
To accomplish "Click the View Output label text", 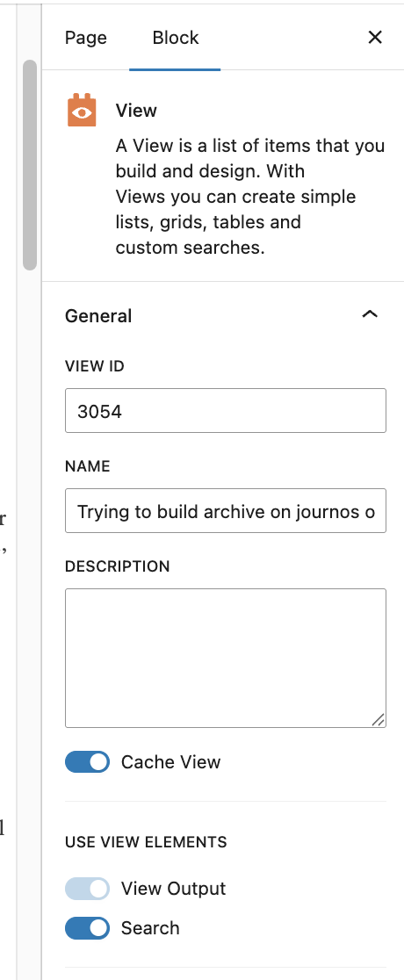I will (x=173, y=888).
